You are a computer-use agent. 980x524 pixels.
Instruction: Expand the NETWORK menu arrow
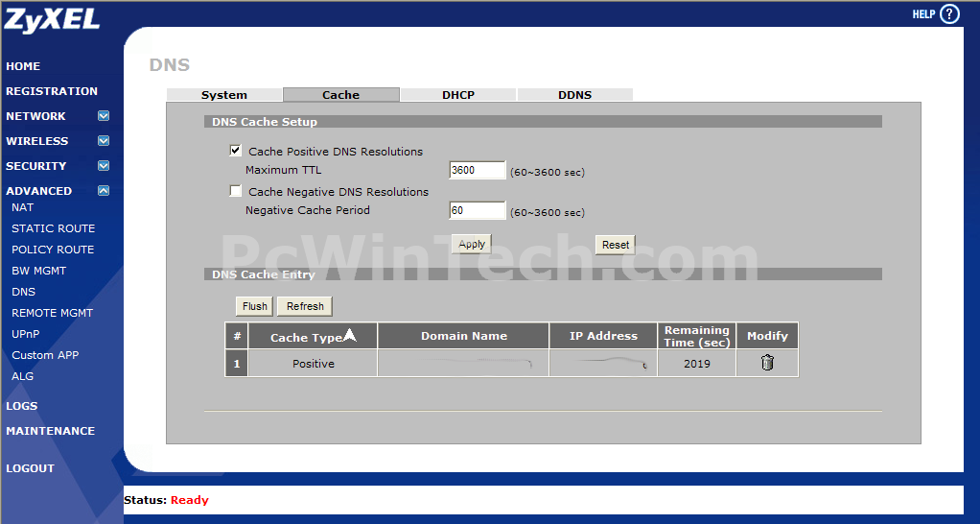[x=104, y=116]
